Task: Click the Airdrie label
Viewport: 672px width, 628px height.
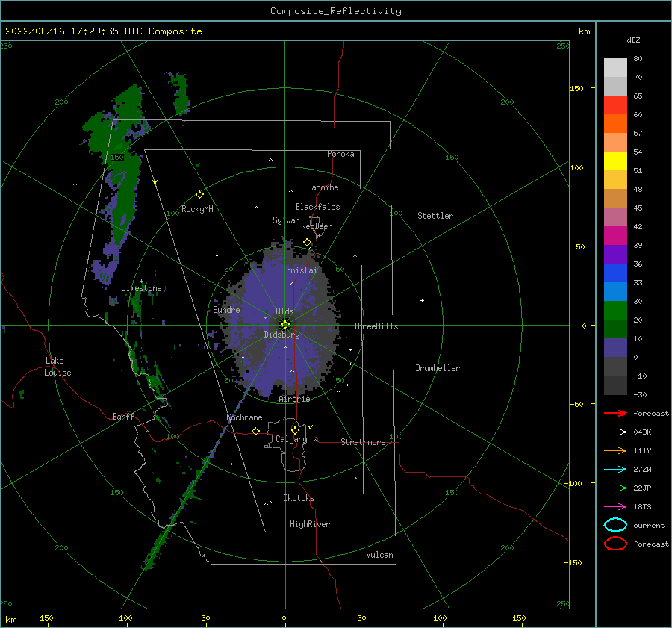Action: pyautogui.click(x=294, y=399)
